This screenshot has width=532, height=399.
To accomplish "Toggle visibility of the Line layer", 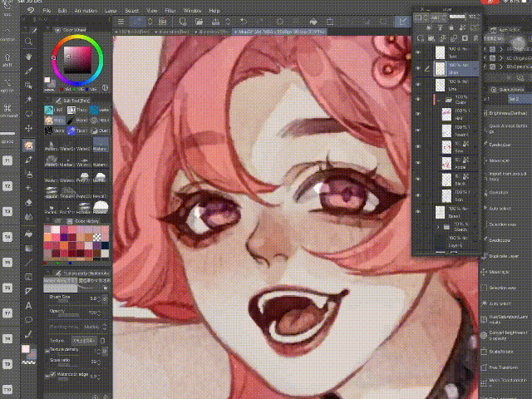I will [x=418, y=84].
